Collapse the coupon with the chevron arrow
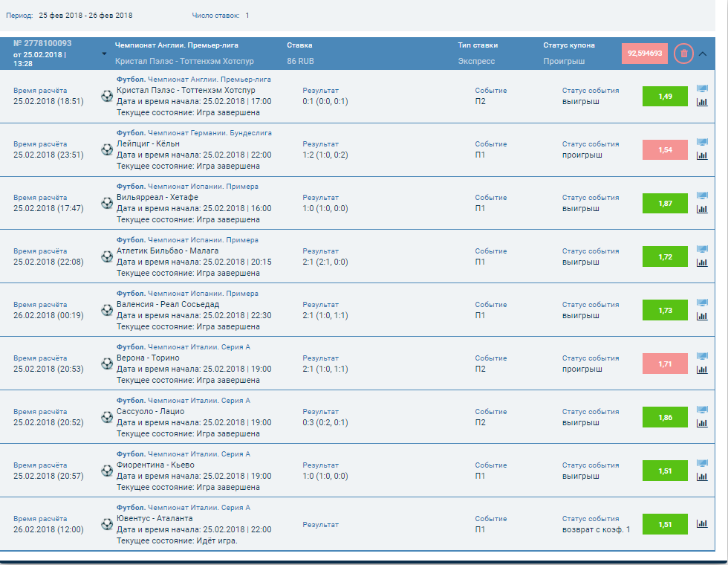 point(703,54)
